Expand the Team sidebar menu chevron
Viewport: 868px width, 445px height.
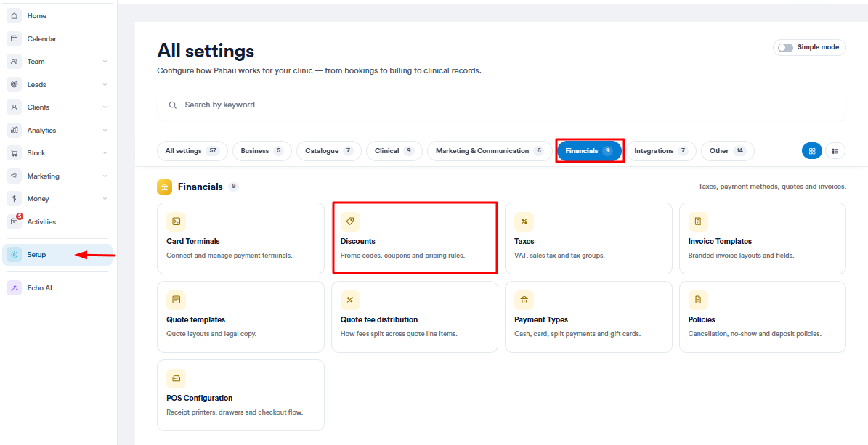tap(105, 62)
